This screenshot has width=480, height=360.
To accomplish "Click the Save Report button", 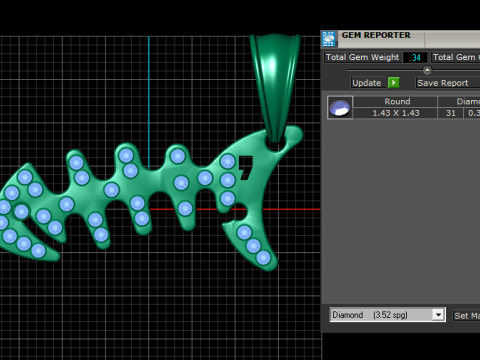I will pyautogui.click(x=447, y=83).
